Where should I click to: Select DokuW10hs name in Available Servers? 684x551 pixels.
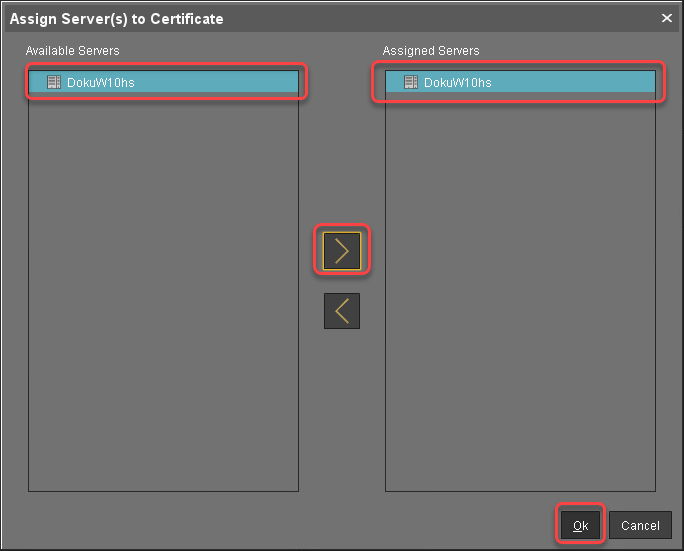click(100, 83)
